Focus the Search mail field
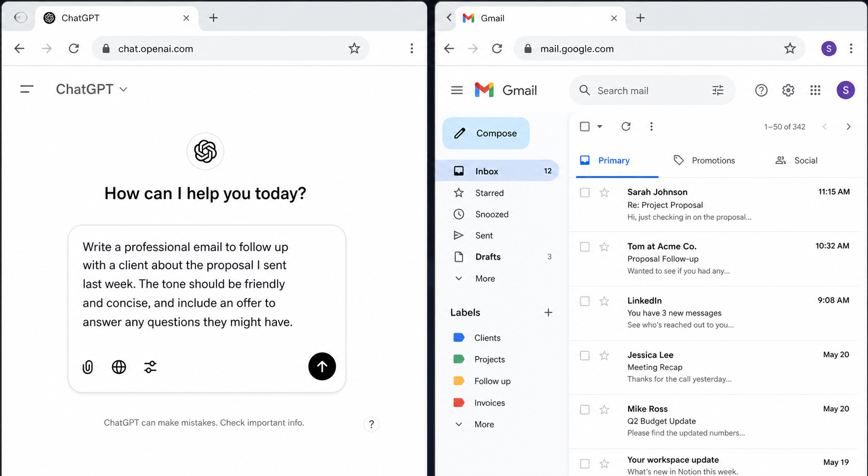The image size is (868, 476). (652, 90)
